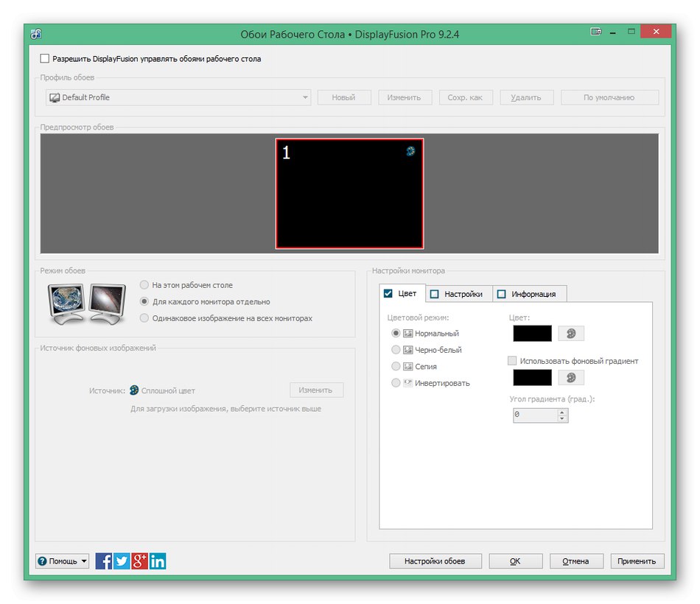The image size is (700, 604).
Task: Click the Новый profile button
Action: point(344,97)
